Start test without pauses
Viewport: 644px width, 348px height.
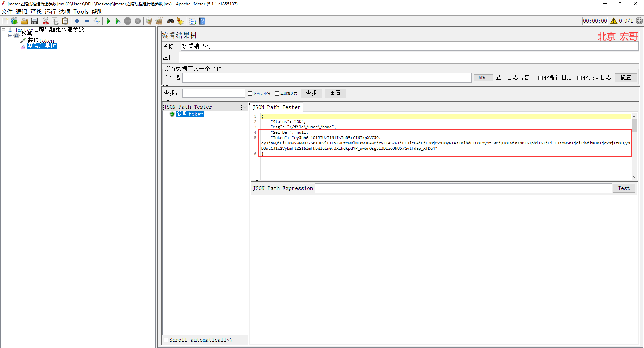[118, 21]
